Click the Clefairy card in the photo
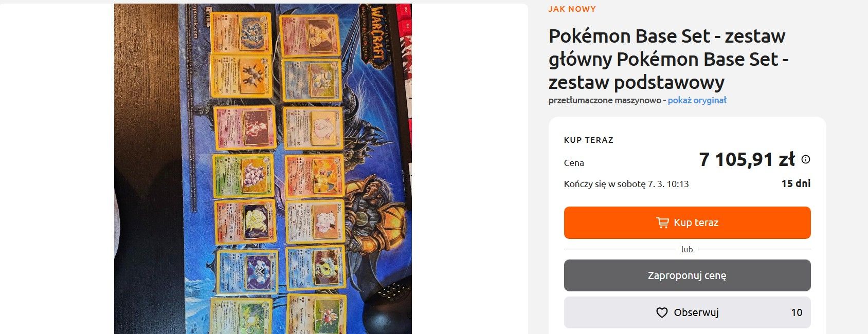This screenshot has height=334, width=868. click(315, 222)
